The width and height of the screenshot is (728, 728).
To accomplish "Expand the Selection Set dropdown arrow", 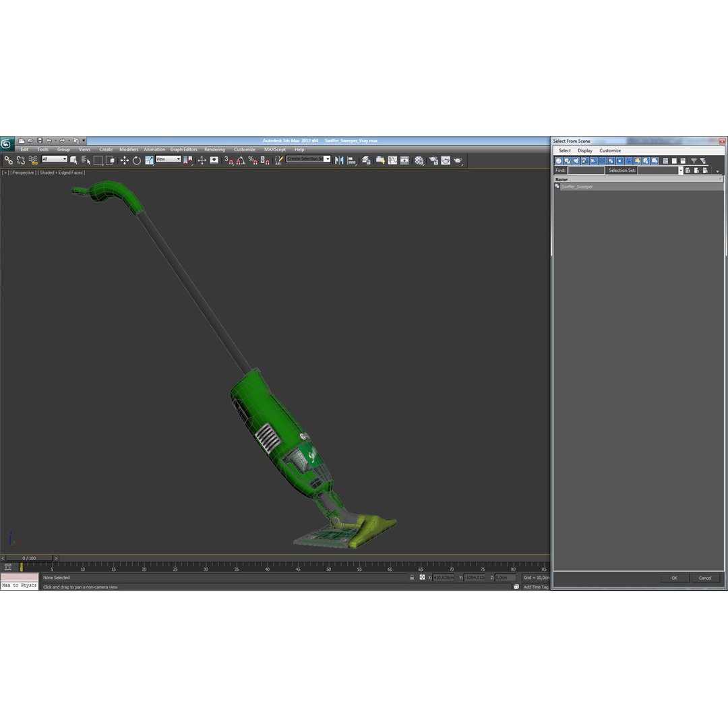I will click(x=681, y=171).
